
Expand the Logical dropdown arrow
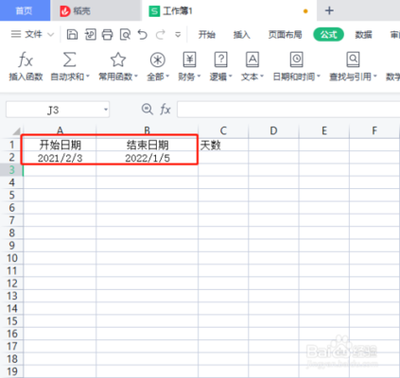tap(230, 77)
